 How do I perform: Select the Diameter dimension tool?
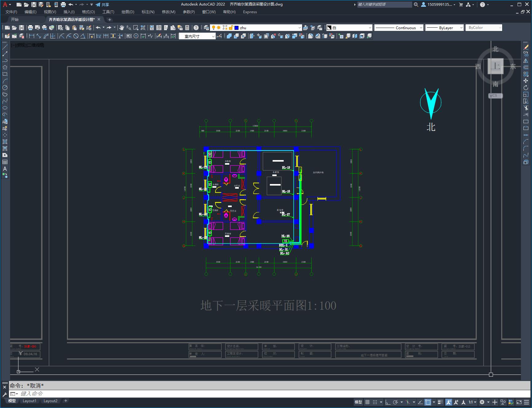(x=76, y=36)
